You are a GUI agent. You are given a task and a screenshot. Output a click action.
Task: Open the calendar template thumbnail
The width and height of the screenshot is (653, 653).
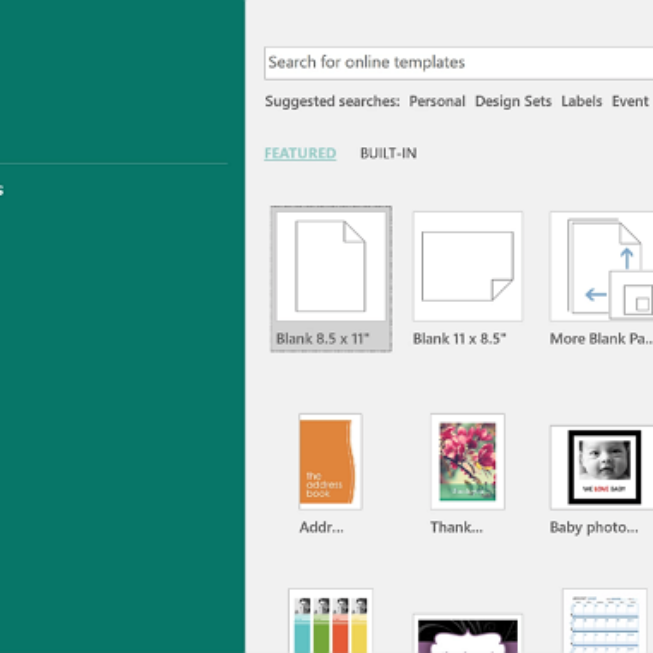click(604, 622)
